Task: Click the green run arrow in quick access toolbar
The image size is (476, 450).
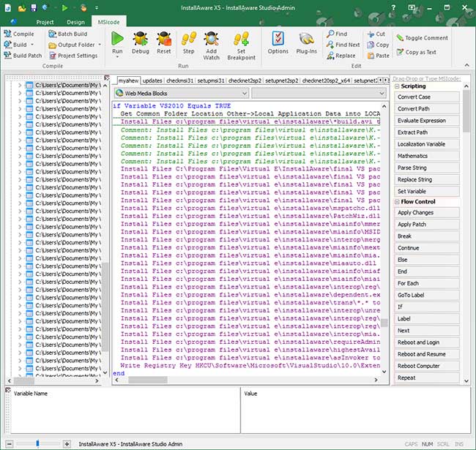Action: coord(64,8)
